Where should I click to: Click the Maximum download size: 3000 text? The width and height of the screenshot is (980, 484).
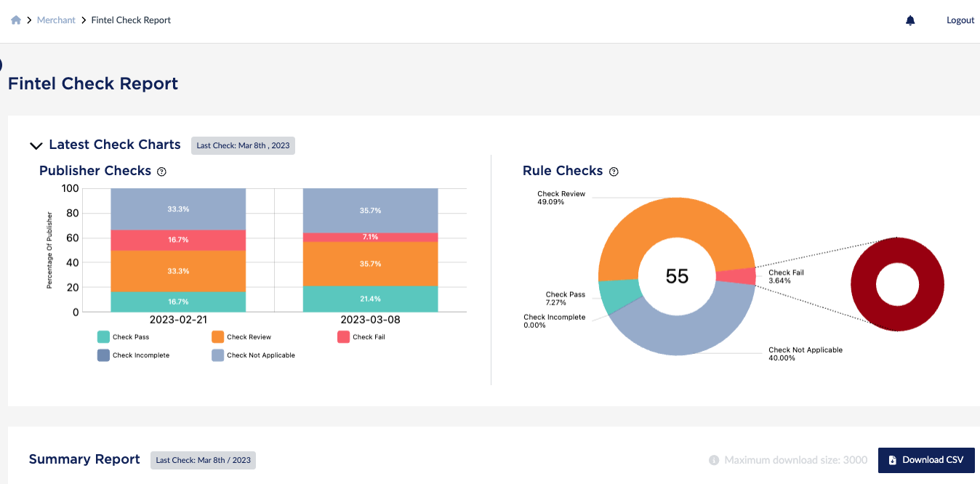[x=796, y=460]
